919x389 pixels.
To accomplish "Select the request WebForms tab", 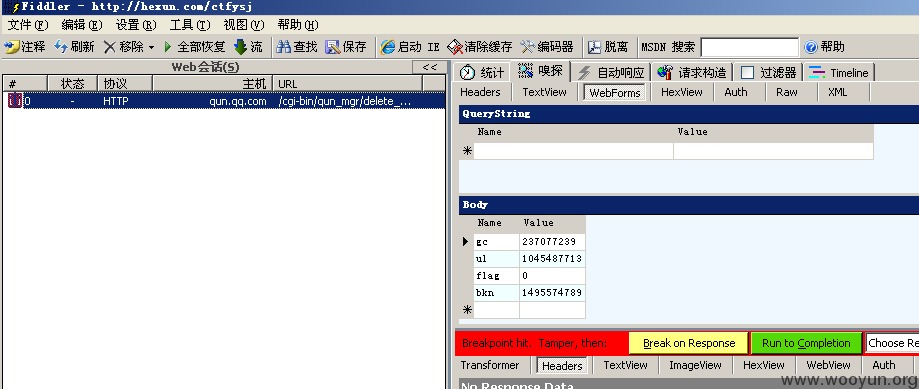I will click(x=615, y=93).
